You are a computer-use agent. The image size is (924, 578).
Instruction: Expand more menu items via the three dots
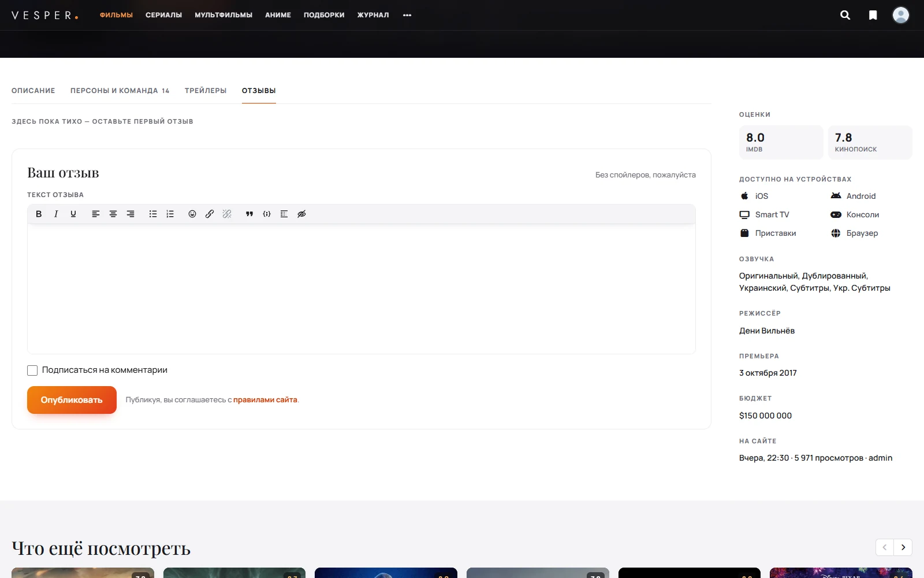pyautogui.click(x=407, y=15)
